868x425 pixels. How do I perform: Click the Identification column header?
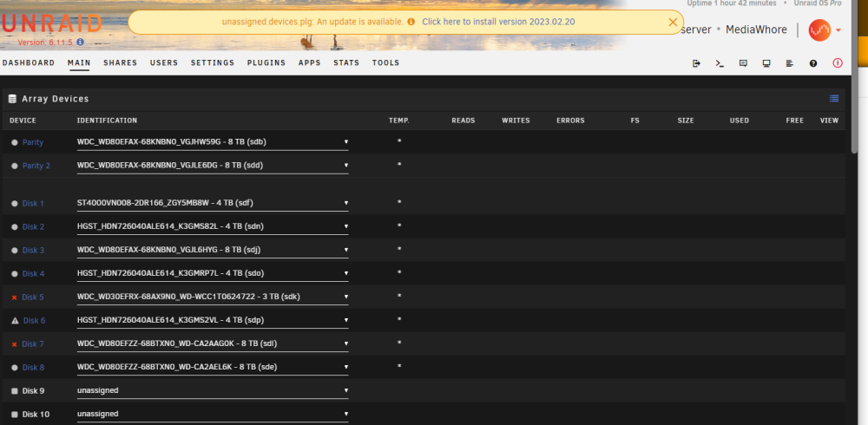tap(107, 120)
